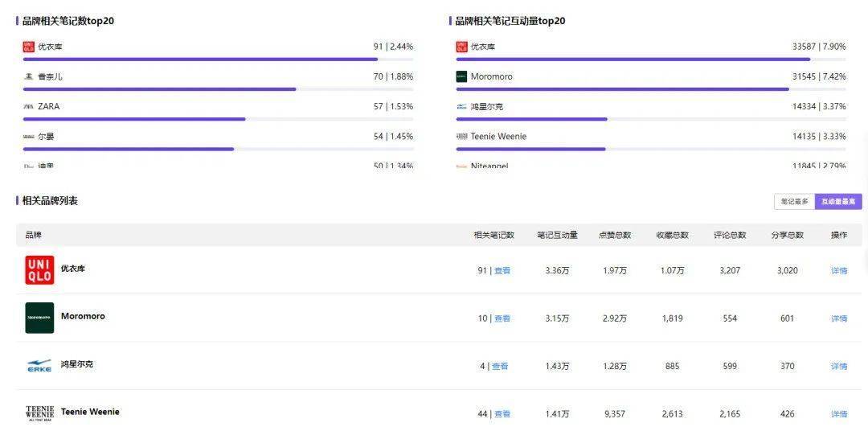Viewport: 868px width, 427px height.
Task: Click value 14334 | 3.37% for 鸿星尔克
Action: coord(819,106)
